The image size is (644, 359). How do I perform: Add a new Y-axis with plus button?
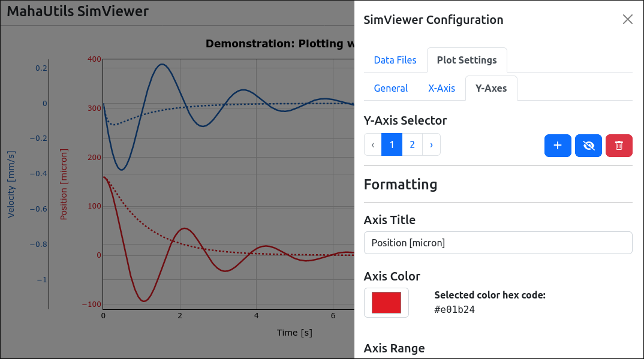click(x=557, y=145)
